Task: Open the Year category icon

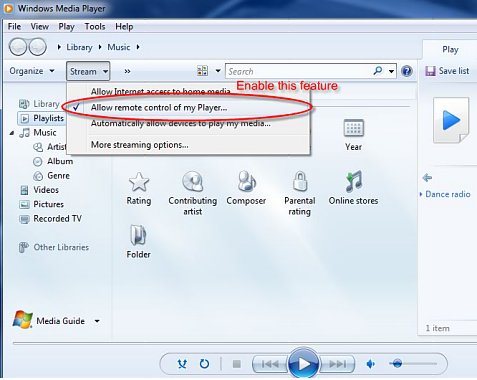Action: [x=353, y=127]
